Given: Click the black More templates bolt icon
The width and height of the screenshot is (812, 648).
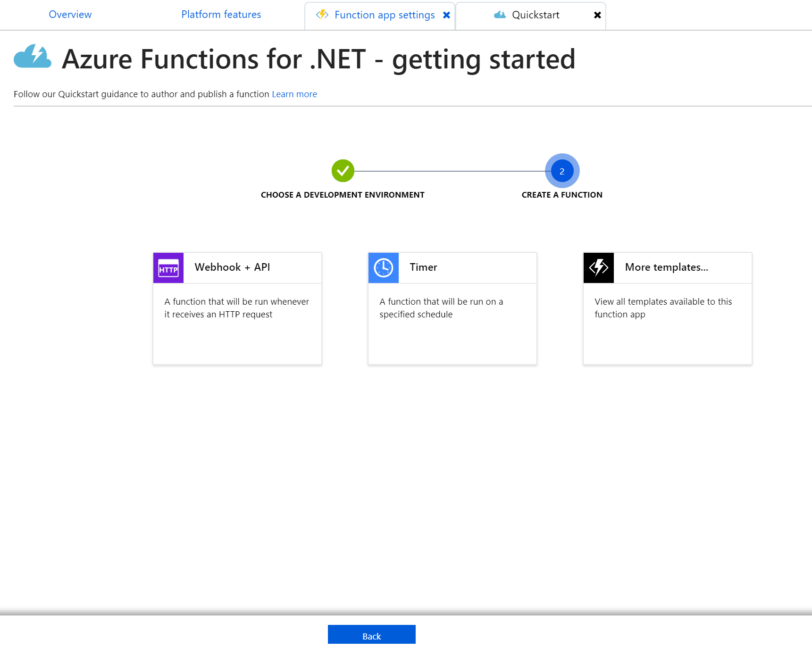Looking at the screenshot, I should point(599,268).
